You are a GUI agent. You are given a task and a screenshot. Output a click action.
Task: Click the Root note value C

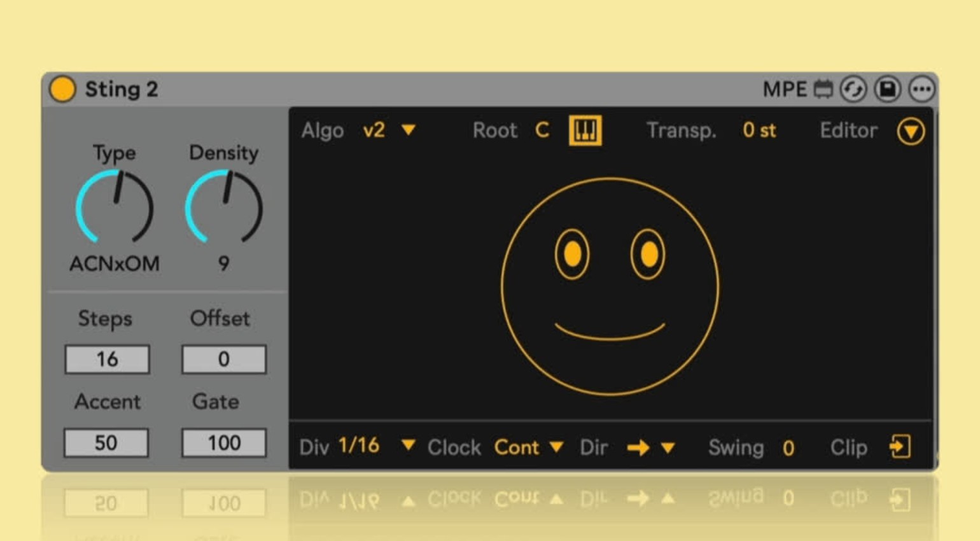coord(542,130)
